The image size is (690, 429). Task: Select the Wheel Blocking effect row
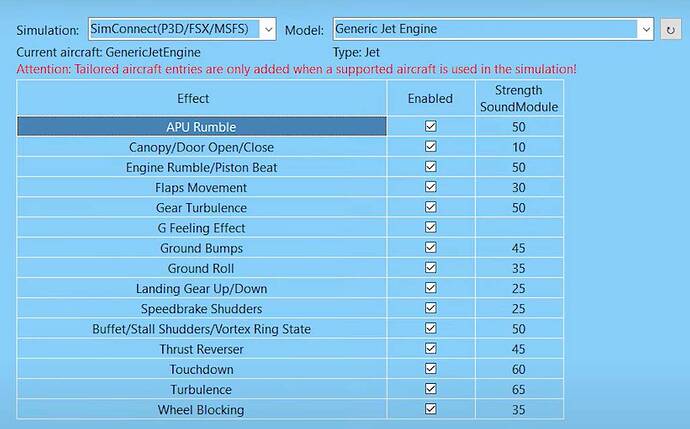point(202,409)
